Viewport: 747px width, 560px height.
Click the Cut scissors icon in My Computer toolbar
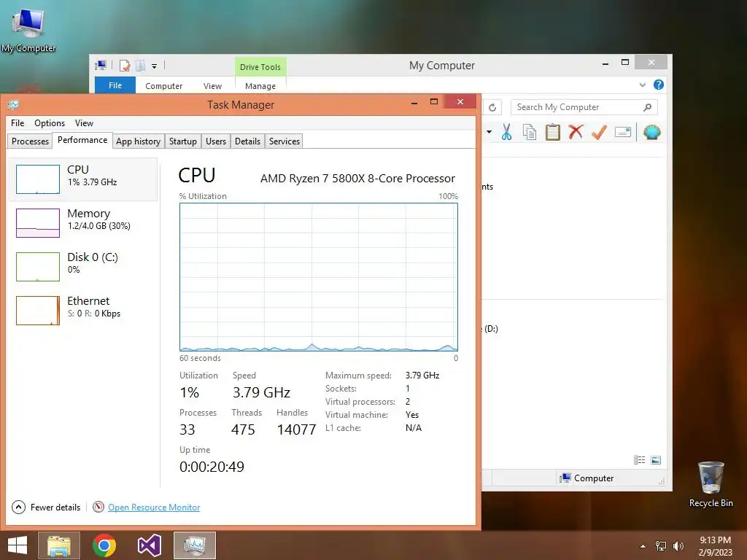[x=506, y=132]
